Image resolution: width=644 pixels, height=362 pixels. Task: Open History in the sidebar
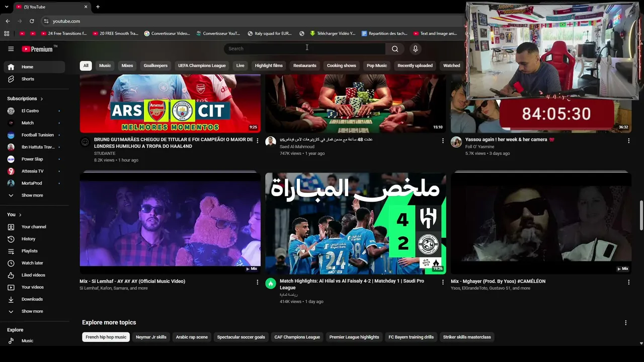[x=34, y=239]
